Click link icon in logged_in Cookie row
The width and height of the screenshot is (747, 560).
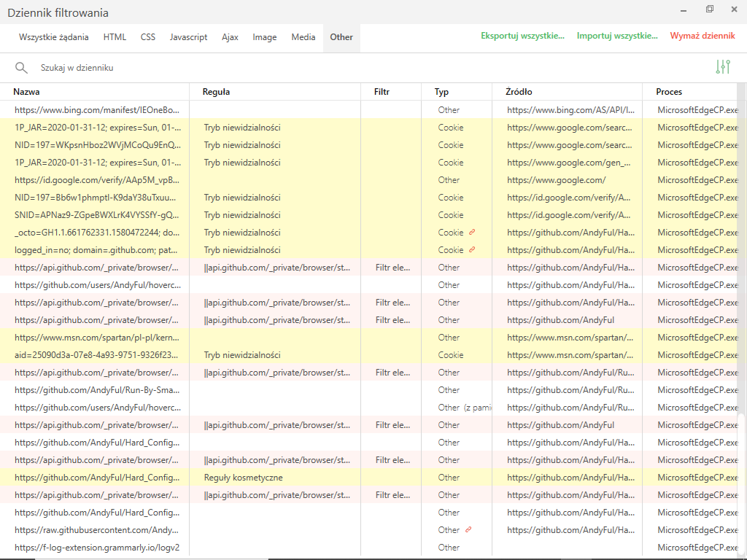(x=472, y=250)
